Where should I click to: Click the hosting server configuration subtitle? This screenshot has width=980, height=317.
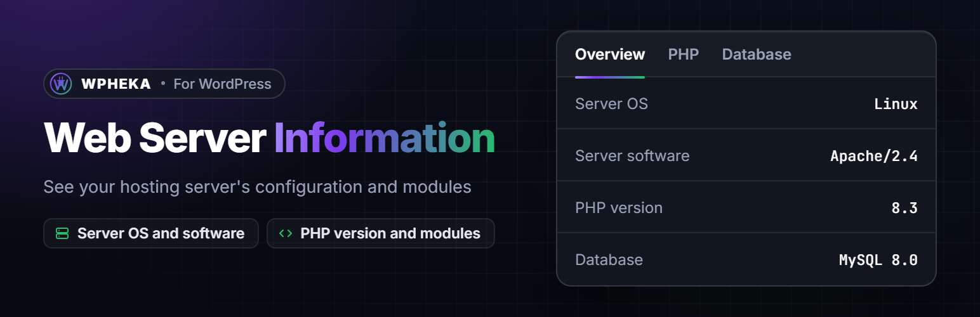point(257,187)
